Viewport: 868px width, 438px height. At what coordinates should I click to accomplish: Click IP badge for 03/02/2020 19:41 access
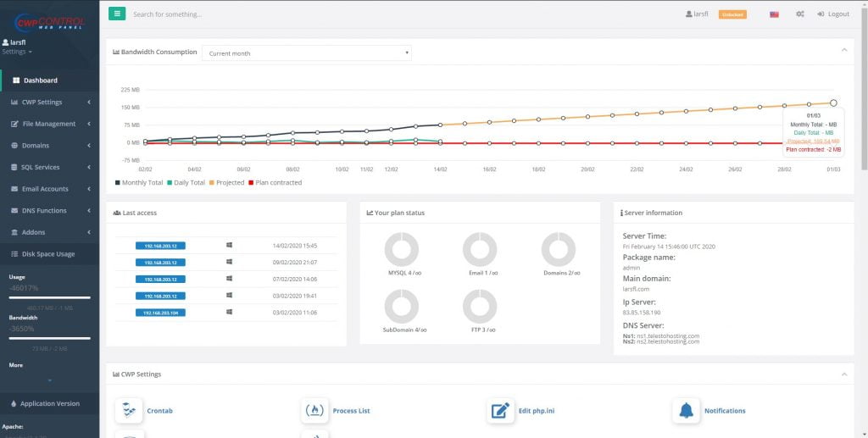point(160,296)
